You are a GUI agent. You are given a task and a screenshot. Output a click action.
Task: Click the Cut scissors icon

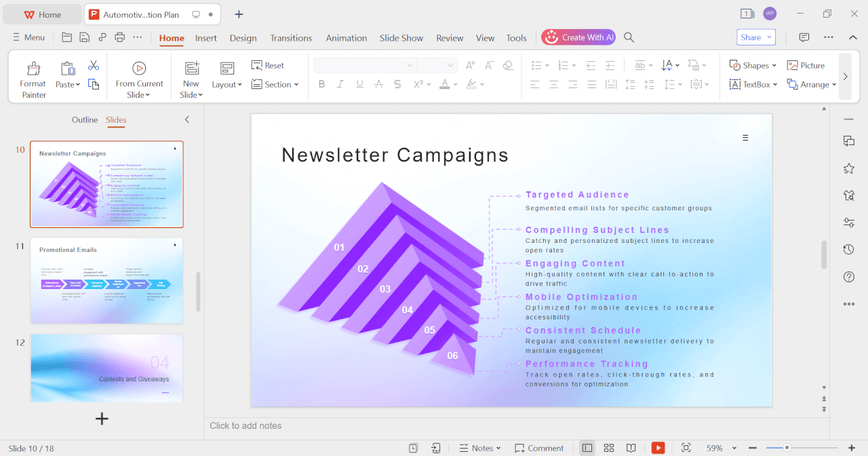point(94,65)
